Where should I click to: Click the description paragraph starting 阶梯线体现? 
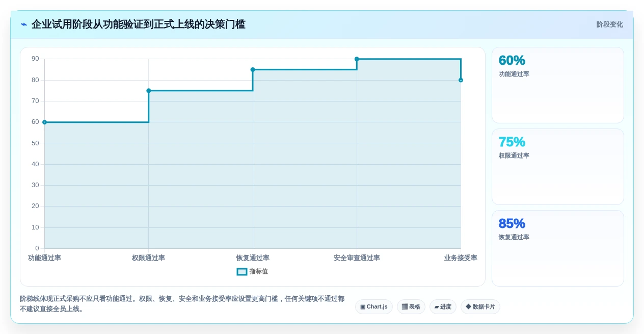tap(182, 304)
